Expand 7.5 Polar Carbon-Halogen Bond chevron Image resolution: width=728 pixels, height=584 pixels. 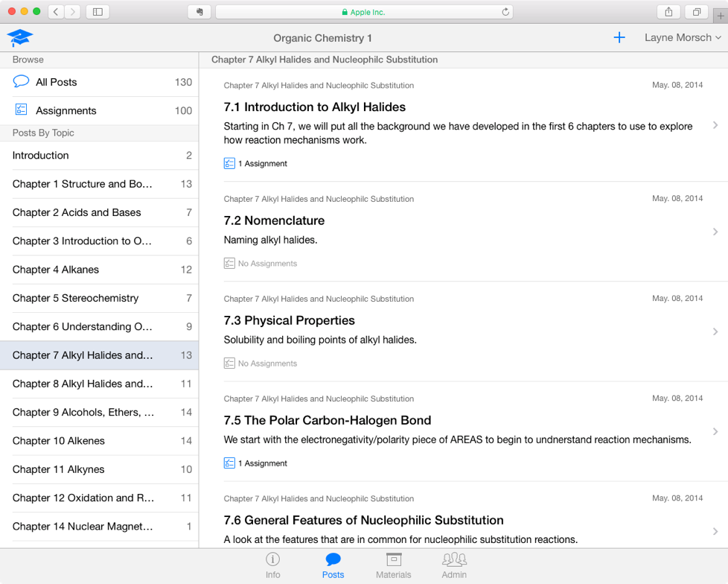[715, 431]
